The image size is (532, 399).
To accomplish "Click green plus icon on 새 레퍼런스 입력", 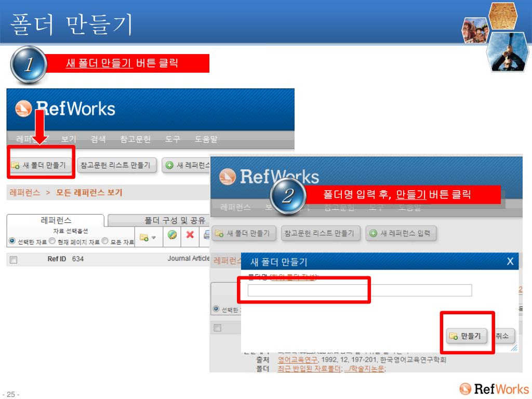I will pyautogui.click(x=373, y=233).
